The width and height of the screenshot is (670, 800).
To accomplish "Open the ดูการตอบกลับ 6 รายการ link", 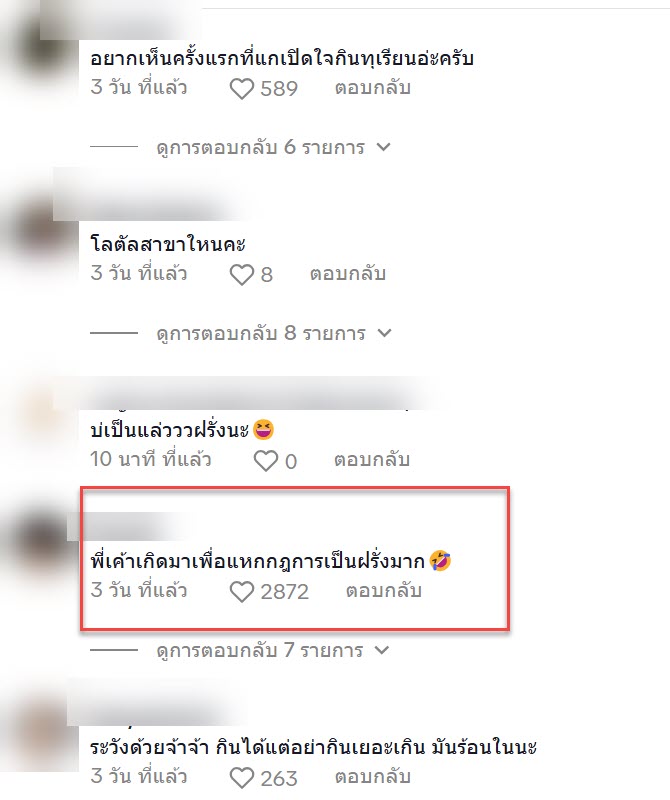I will [x=261, y=148].
